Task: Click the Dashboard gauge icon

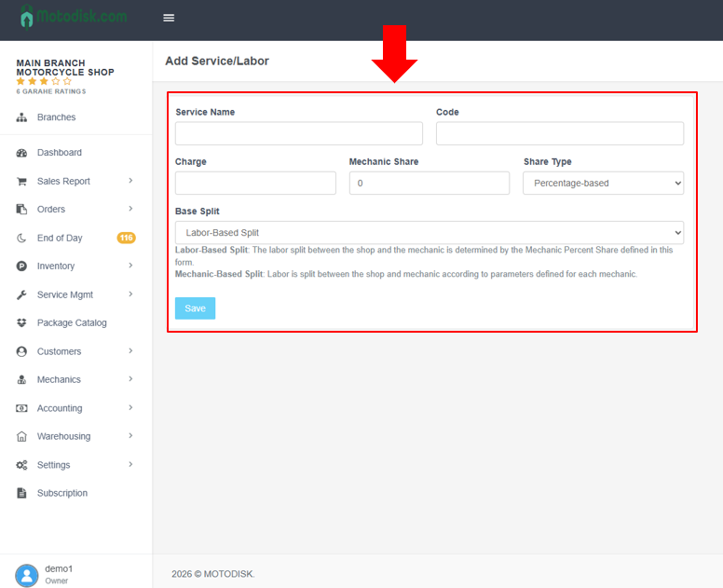Action: (21, 153)
